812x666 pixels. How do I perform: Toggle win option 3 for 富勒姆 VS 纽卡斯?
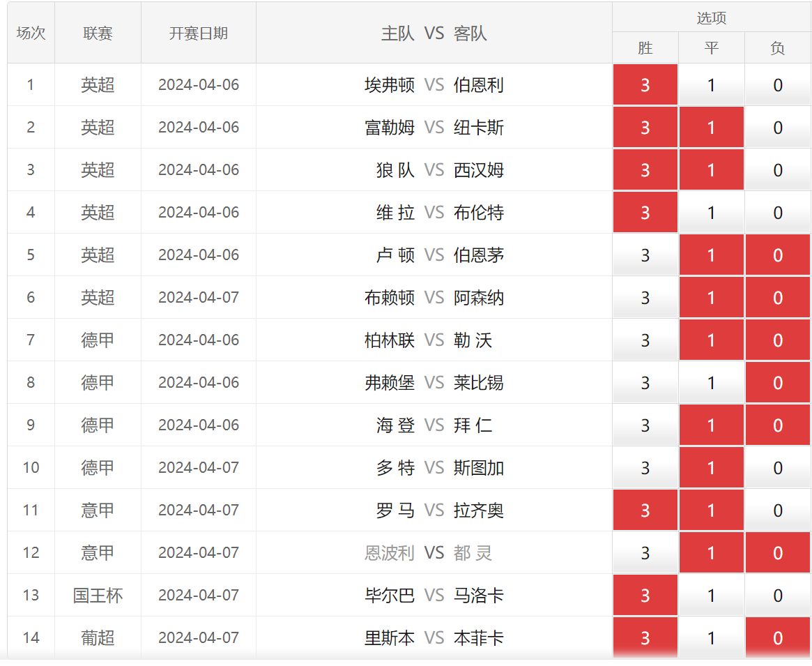(x=645, y=127)
